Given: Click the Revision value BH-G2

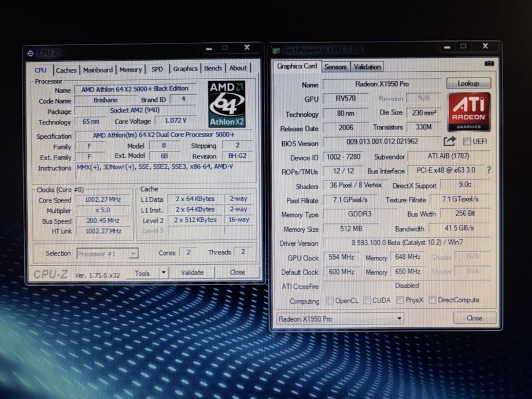Looking at the screenshot, I should tap(238, 156).
